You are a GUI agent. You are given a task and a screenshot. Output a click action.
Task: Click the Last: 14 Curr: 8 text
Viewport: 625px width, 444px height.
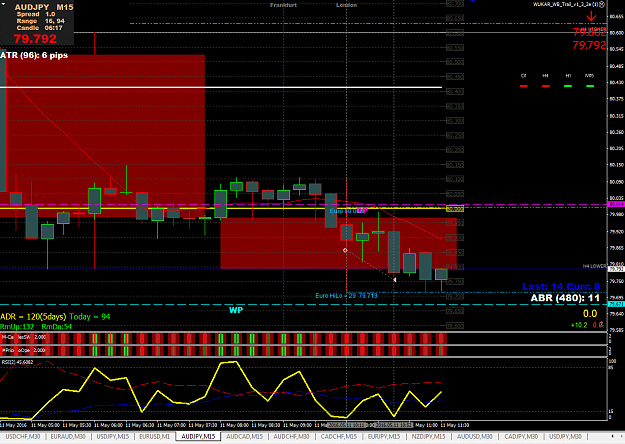click(561, 287)
